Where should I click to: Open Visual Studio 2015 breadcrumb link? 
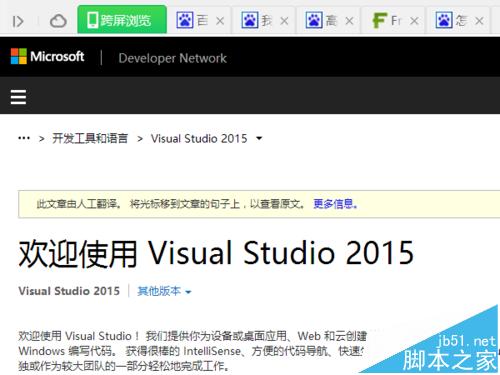[x=199, y=138]
